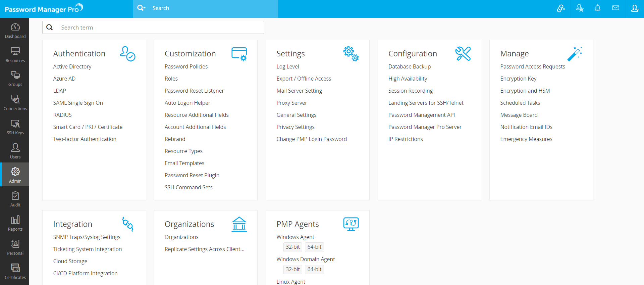Open Password Policies
This screenshot has height=285, width=644.
pos(186,66)
